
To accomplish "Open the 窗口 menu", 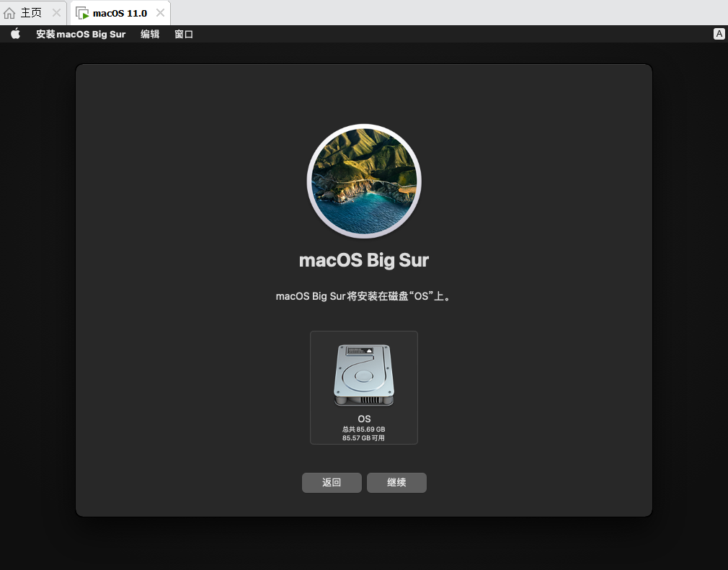I will [184, 34].
